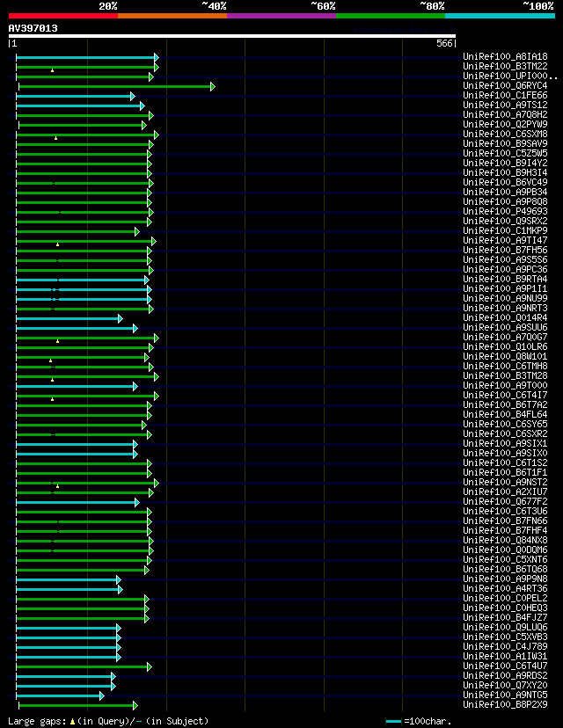Select the UniRef100_Q2PYW9 label

(505, 125)
